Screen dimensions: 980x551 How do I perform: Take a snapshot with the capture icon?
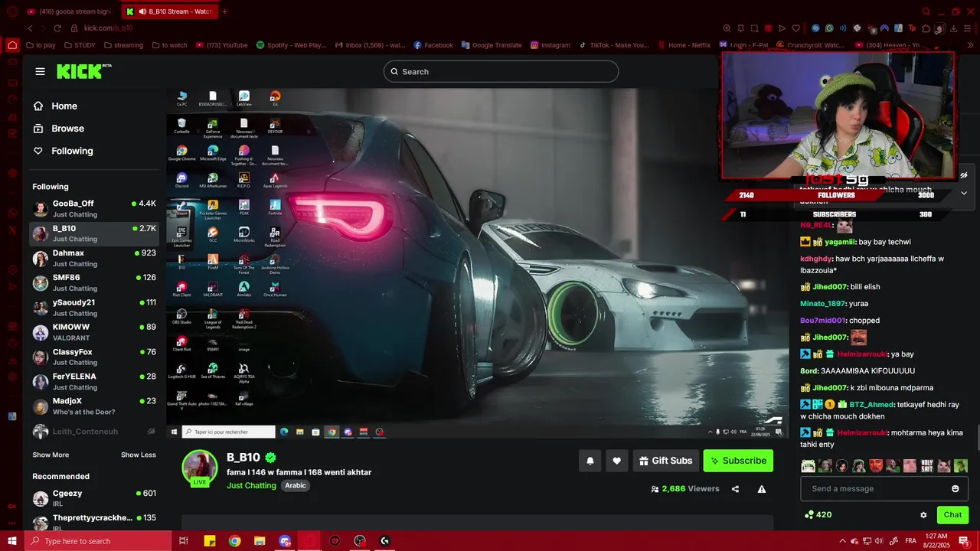(754, 28)
